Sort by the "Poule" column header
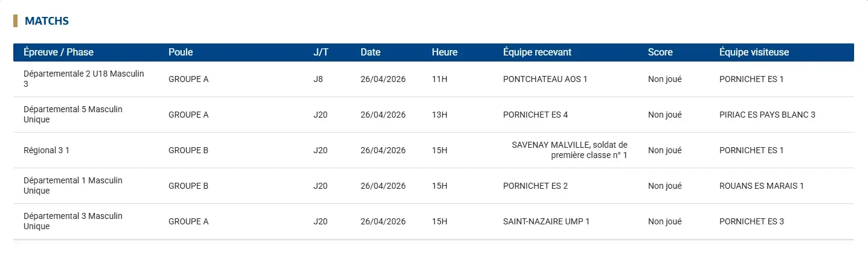The height and width of the screenshot is (272, 868). click(181, 52)
